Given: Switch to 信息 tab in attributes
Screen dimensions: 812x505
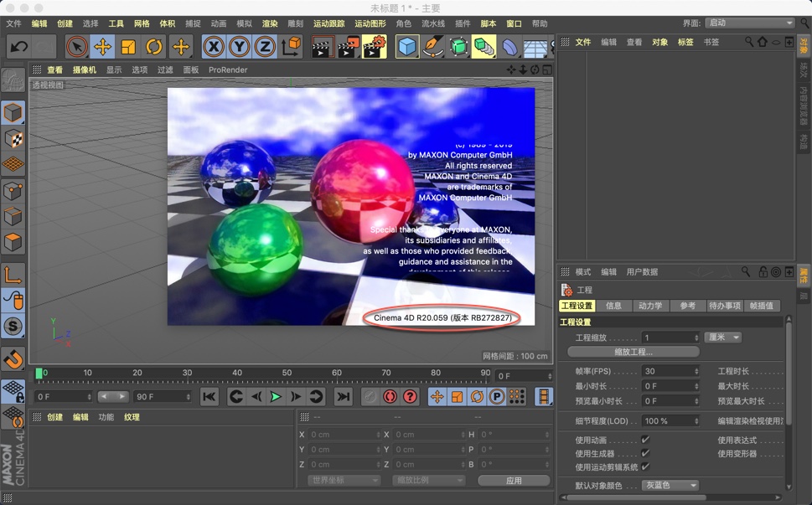Looking at the screenshot, I should pos(613,306).
